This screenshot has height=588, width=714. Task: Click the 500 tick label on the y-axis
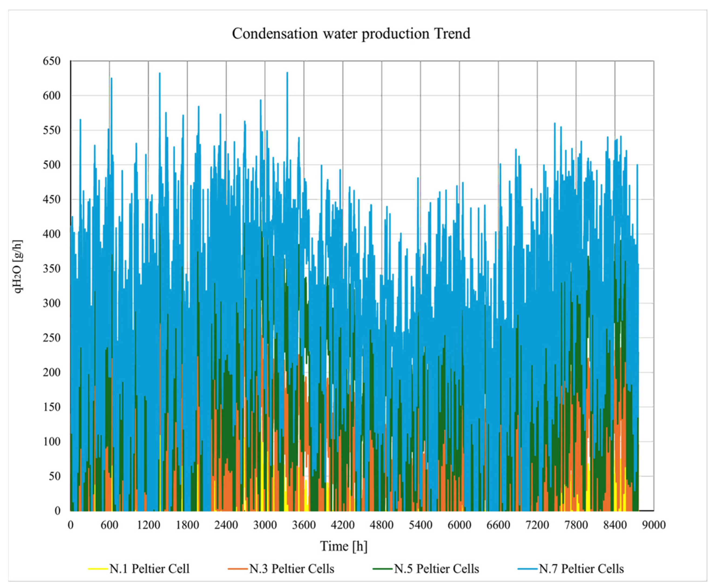coord(52,165)
